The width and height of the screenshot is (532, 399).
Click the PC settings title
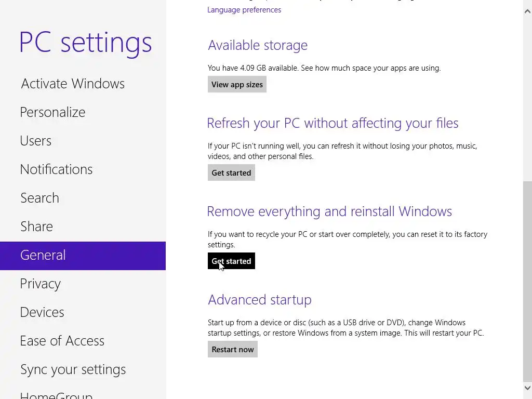pos(86,43)
